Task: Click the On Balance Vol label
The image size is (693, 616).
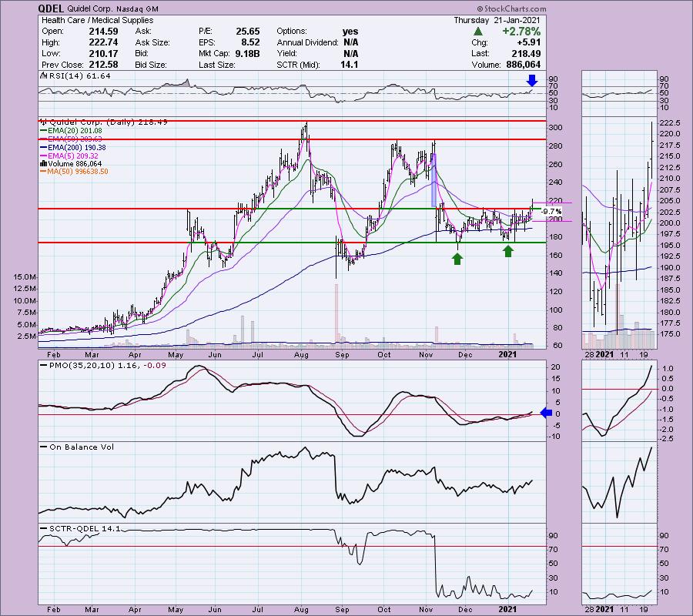Action: coord(82,447)
